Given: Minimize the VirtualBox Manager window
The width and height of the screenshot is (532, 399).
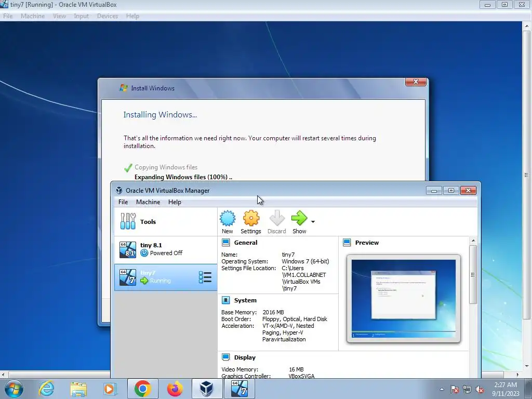Looking at the screenshot, I should (434, 191).
